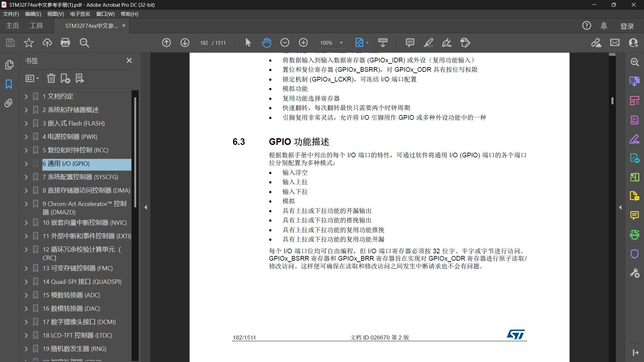Image resolution: width=644 pixels, height=362 pixels.
Task: Select the arrow selection tool
Action: click(x=248, y=43)
